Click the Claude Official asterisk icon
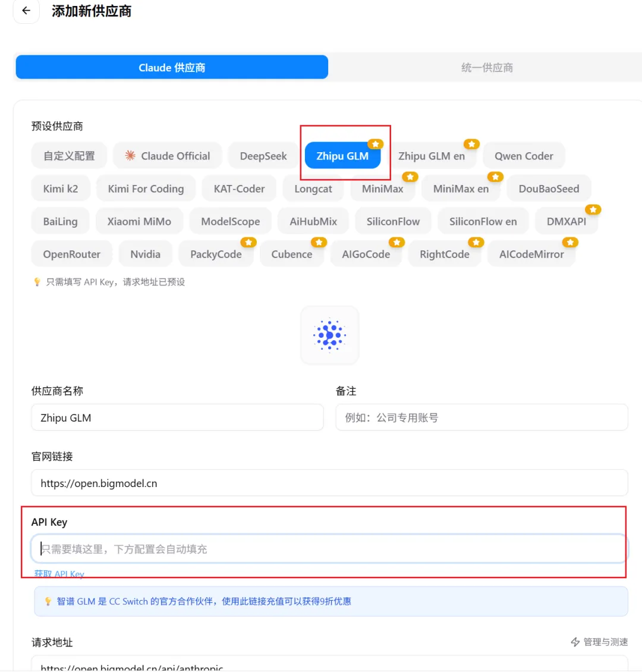 click(130, 156)
